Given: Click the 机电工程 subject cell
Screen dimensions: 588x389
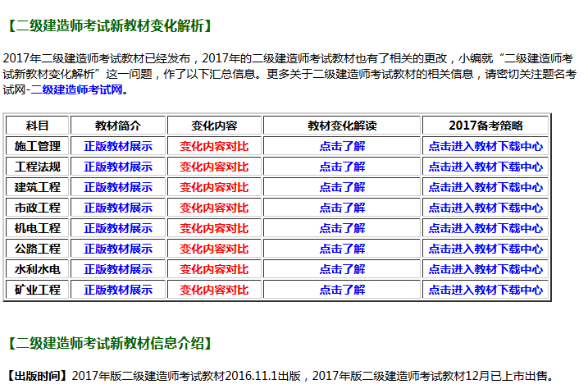Looking at the screenshot, I should [37, 228].
